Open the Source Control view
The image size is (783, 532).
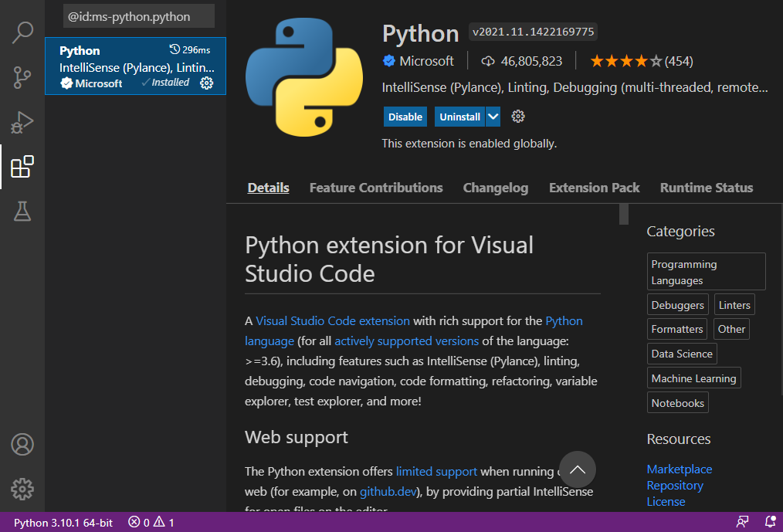pyautogui.click(x=22, y=77)
